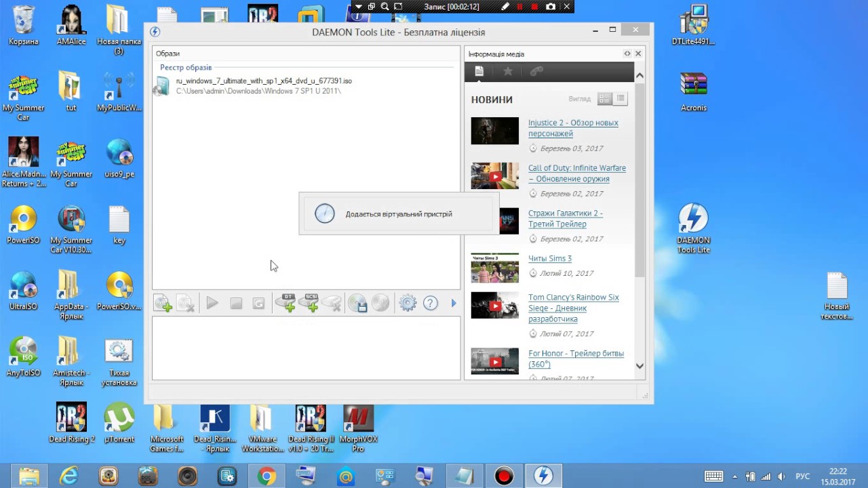Screen dimensions: 868x488
Task: Click the media panel expand arrows icon
Action: (x=627, y=54)
